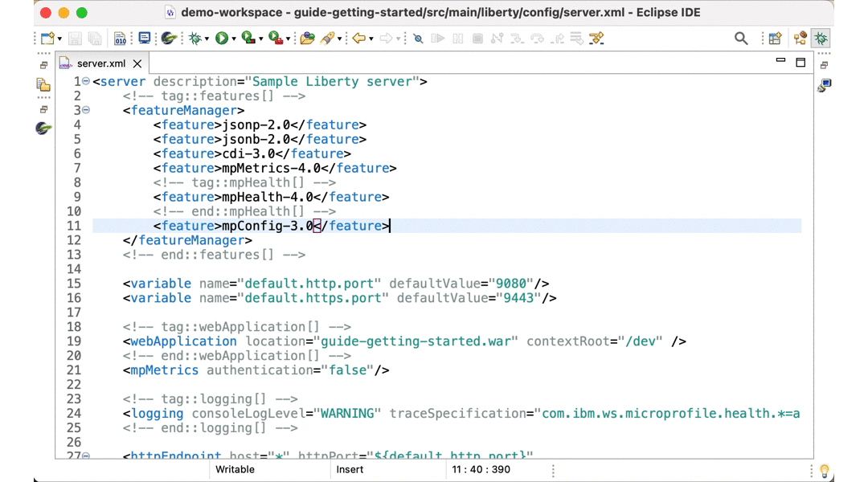Open the External Tools dropdown arrow
The image size is (868, 482).
288,39
